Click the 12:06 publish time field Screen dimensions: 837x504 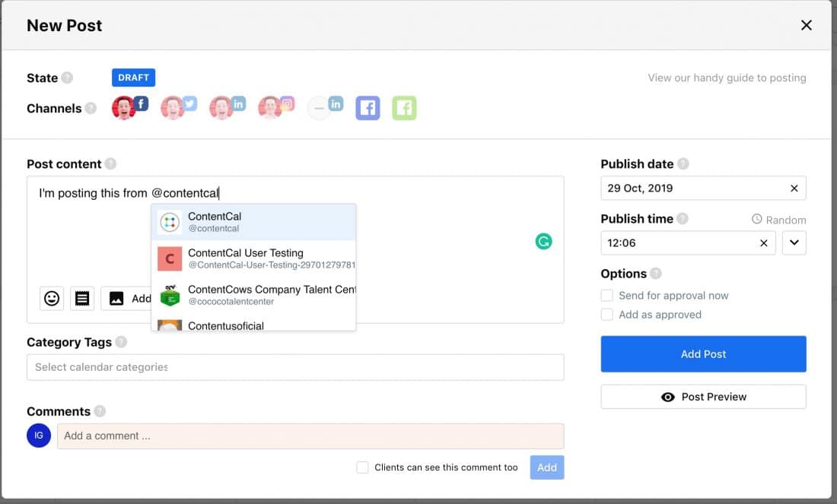688,242
